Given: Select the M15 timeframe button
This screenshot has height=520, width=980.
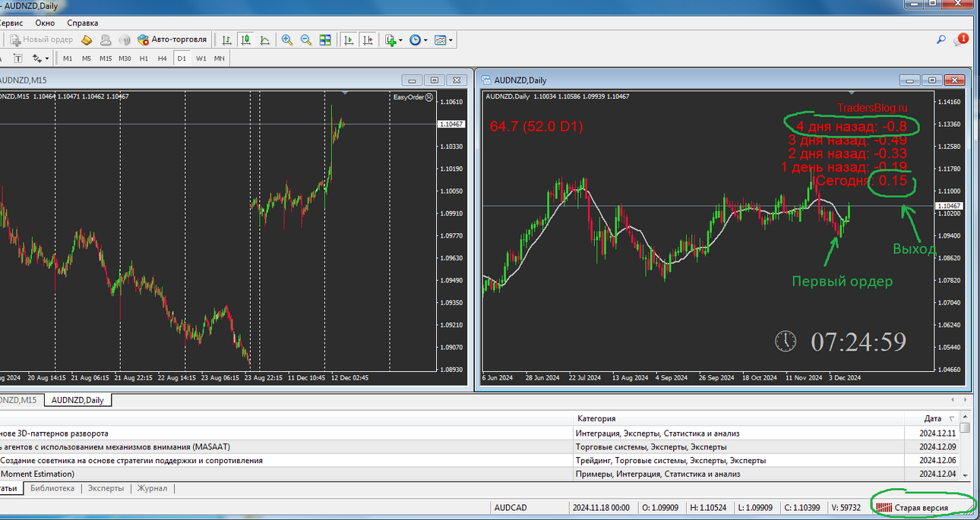Looking at the screenshot, I should (x=106, y=58).
